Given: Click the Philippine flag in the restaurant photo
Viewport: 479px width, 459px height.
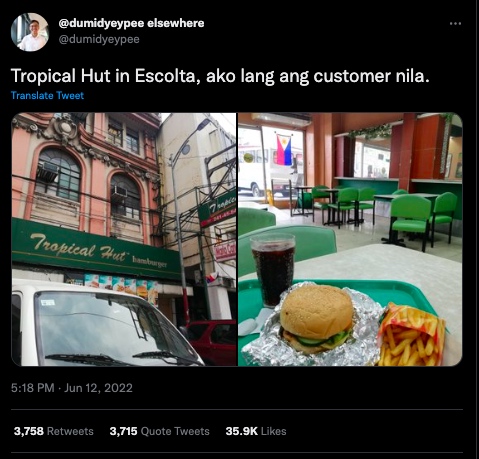Looking at the screenshot, I should [x=284, y=150].
